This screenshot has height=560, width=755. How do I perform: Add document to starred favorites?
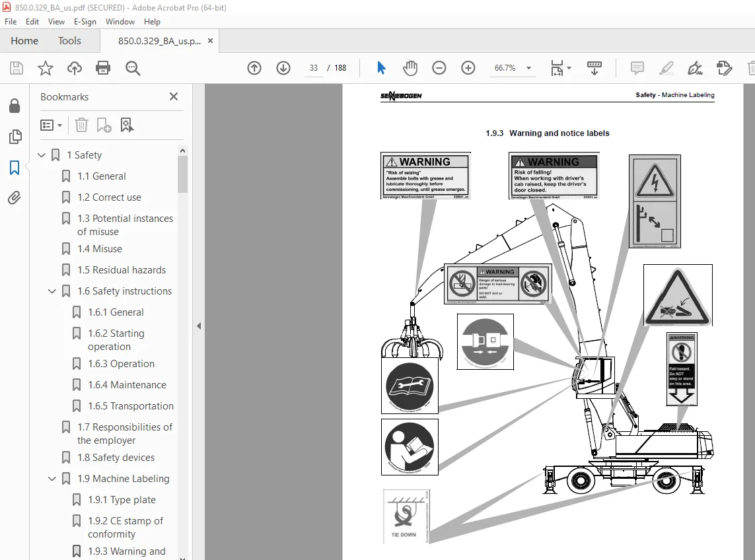(x=46, y=68)
